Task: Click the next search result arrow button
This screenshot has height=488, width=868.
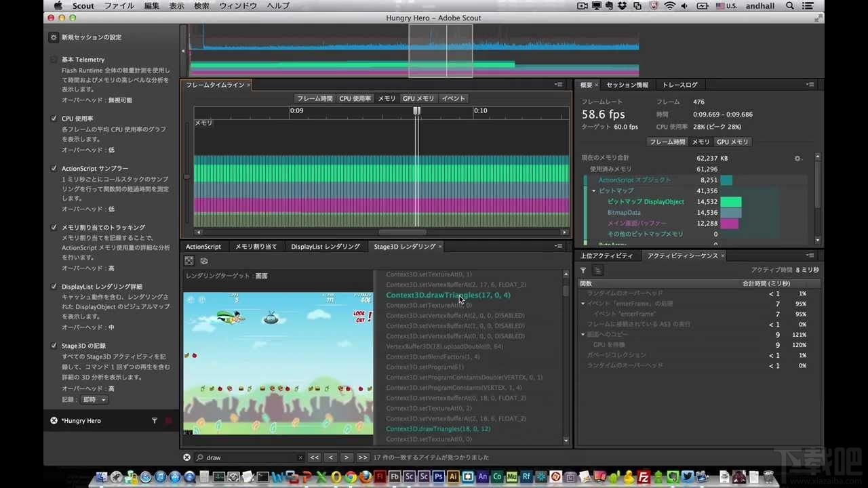Action: (347, 457)
